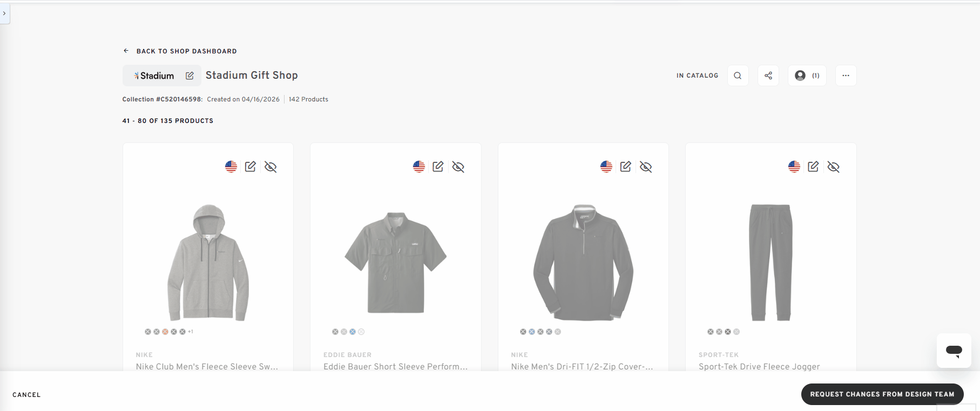Click the US flag on Nike Club Fleece card
Screen dimensions: 980x411
231,167
